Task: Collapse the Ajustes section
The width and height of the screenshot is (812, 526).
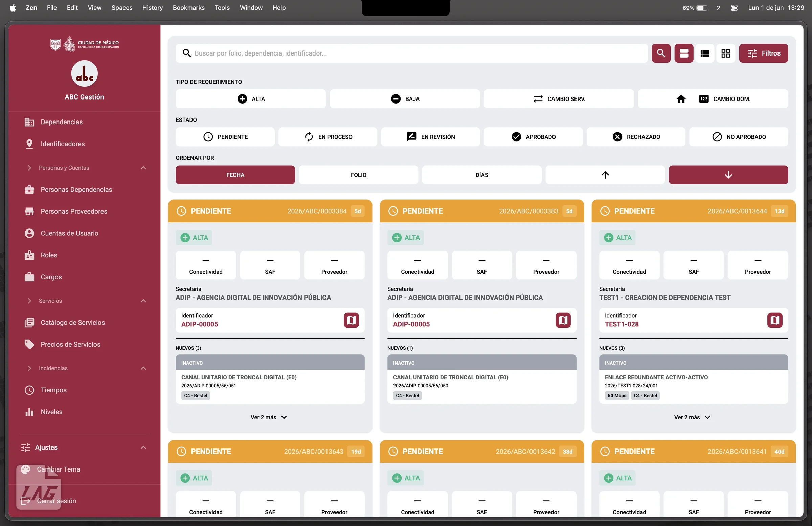Action: [143, 447]
